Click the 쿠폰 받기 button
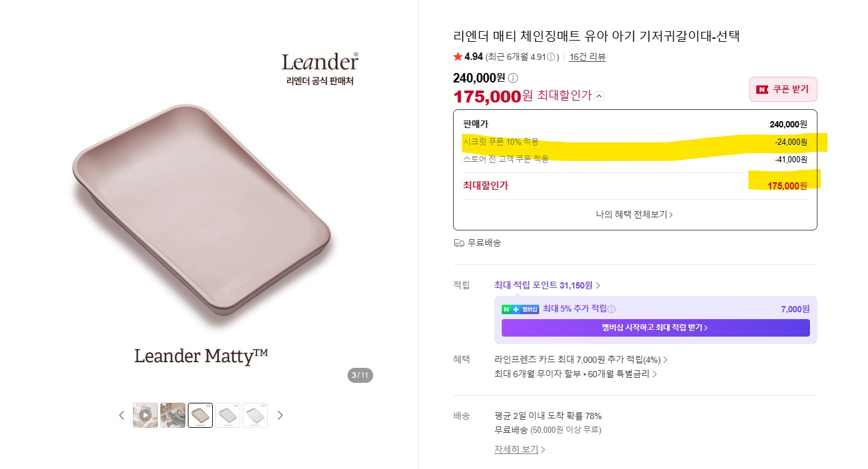 [x=783, y=89]
